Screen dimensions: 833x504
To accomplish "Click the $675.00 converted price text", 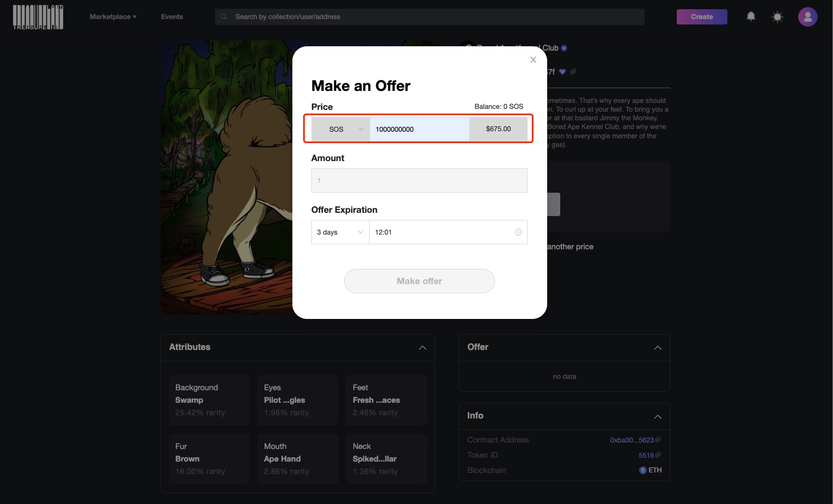I will (498, 129).
